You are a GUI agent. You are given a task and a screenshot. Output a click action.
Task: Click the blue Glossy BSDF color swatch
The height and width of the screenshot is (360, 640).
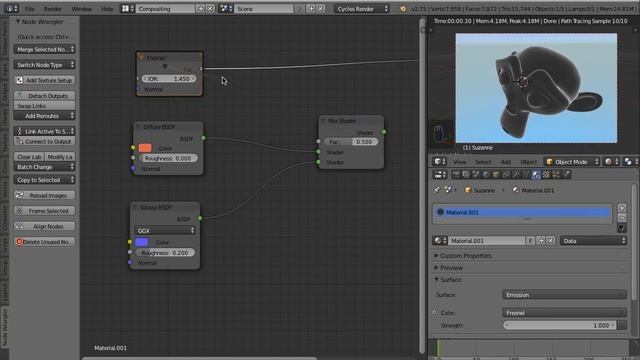(x=142, y=242)
